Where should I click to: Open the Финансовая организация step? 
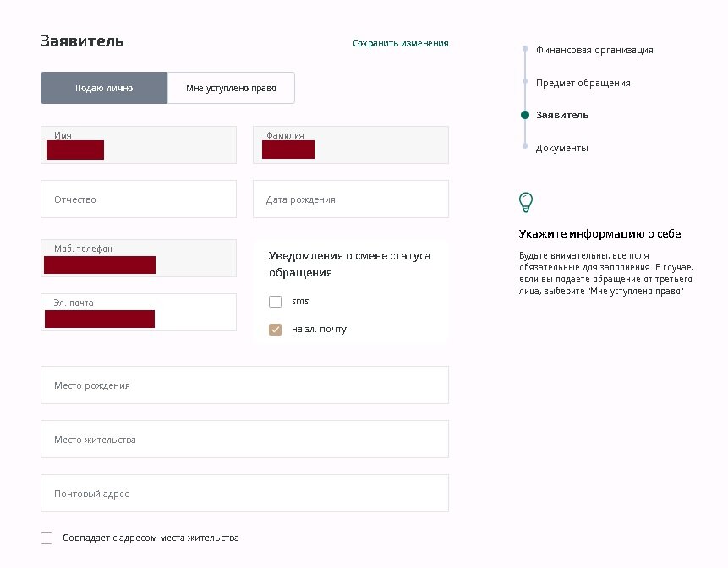(x=594, y=50)
